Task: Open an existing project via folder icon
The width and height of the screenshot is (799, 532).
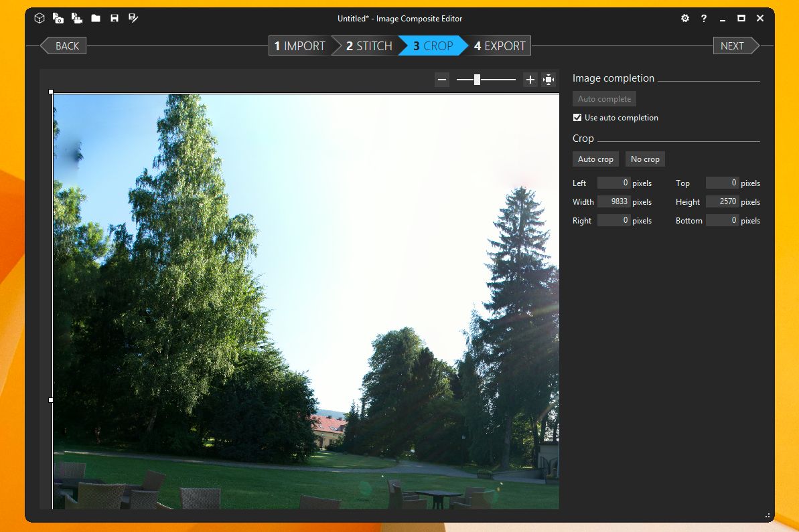Action: (95, 18)
